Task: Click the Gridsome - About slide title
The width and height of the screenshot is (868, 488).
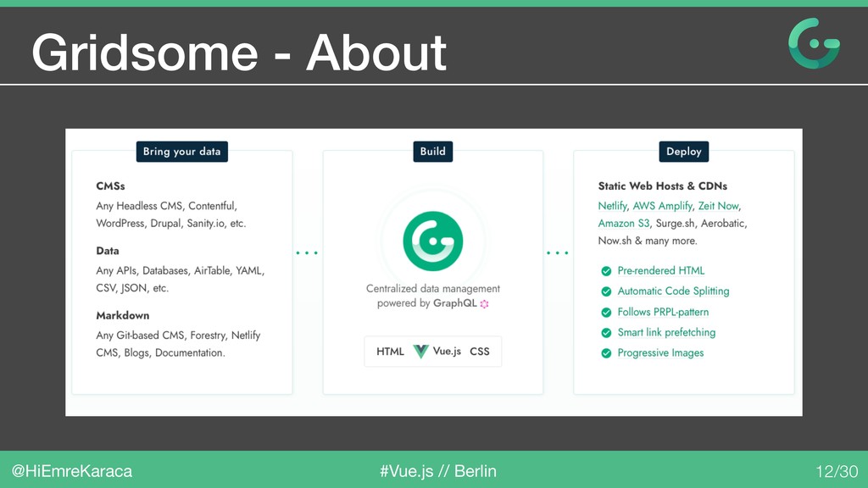Action: point(238,53)
